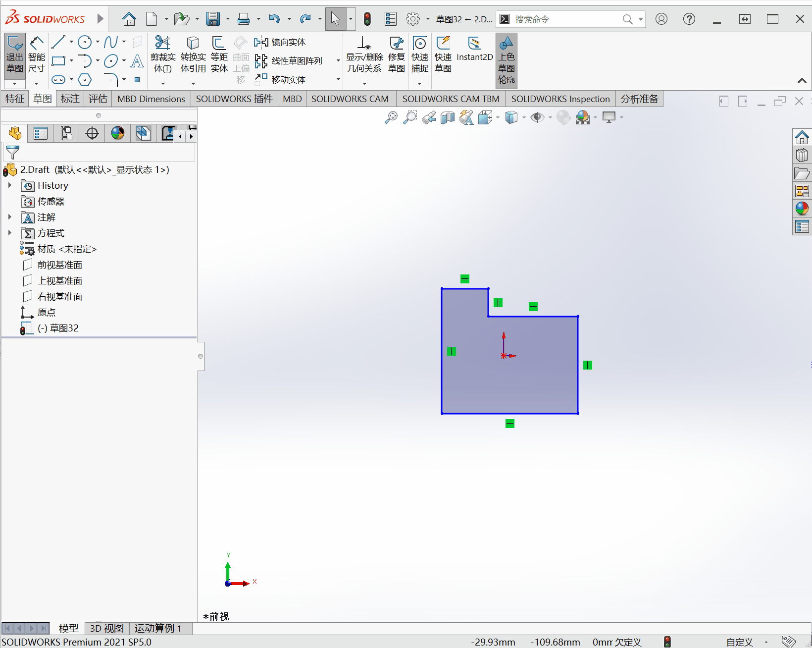Click the 自定义 units in status bar
This screenshot has width=812, height=648.
click(739, 642)
